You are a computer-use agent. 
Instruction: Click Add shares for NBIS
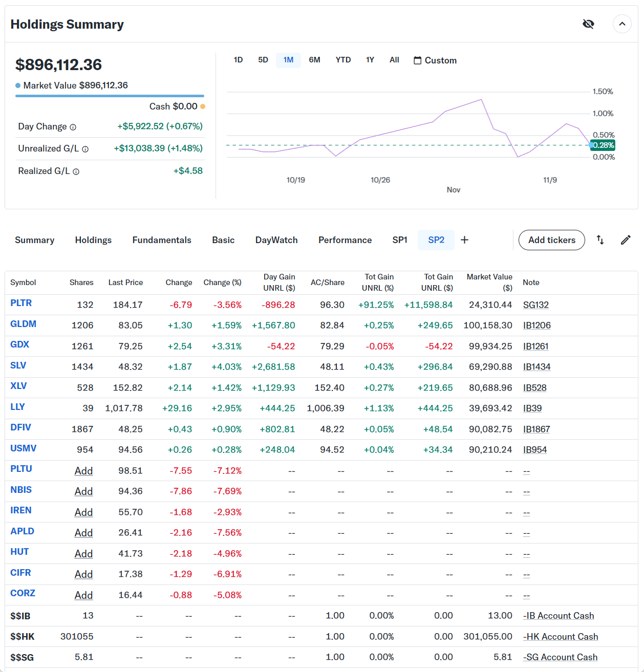[x=83, y=491]
